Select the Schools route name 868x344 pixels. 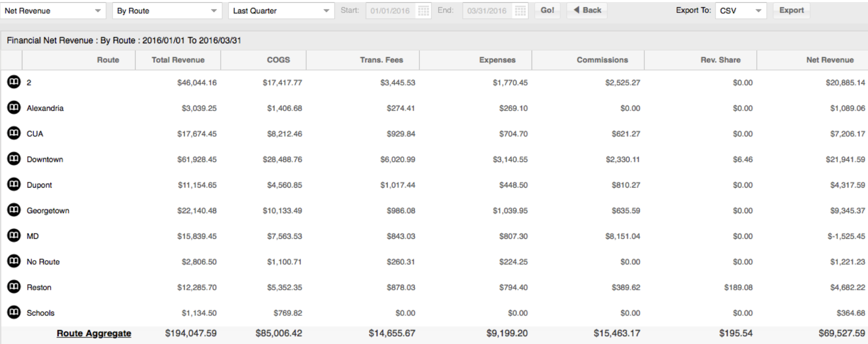pos(41,313)
